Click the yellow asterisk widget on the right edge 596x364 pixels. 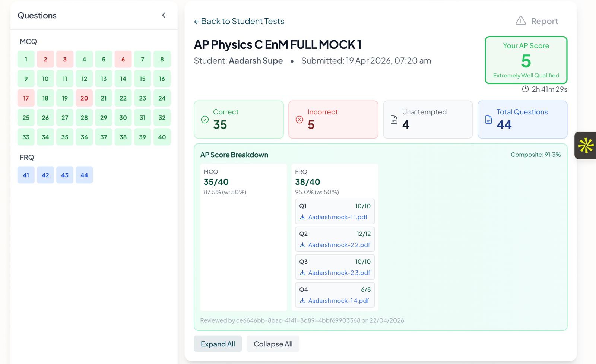point(586,146)
